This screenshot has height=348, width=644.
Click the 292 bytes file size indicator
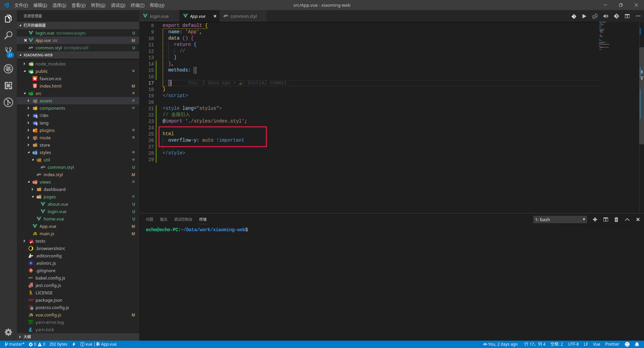click(x=58, y=344)
